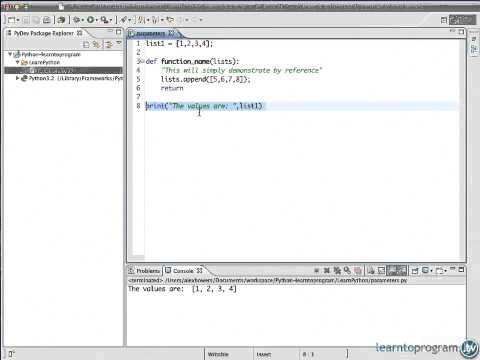Select the highlighted parameters file row
This screenshot has height=360, width=480.
tap(63, 70)
